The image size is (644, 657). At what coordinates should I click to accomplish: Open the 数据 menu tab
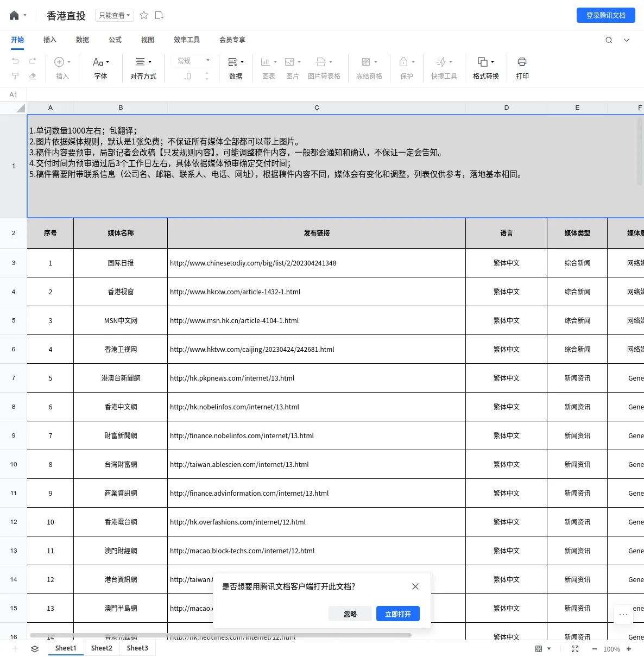coord(83,40)
